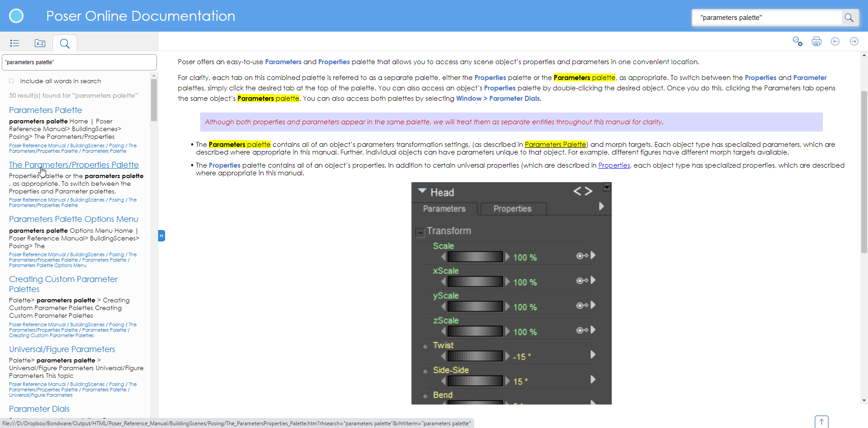Click the header search magnifier button
The height and width of the screenshot is (428, 868).
point(849,18)
